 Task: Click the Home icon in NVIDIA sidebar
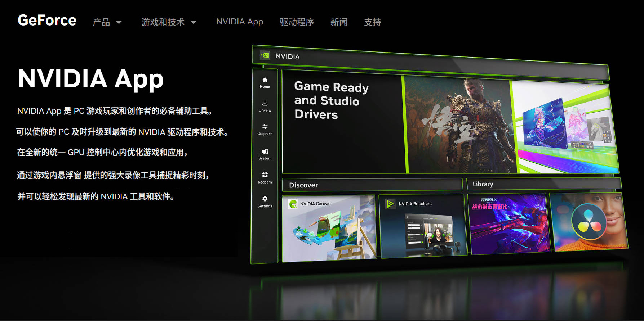(x=265, y=80)
